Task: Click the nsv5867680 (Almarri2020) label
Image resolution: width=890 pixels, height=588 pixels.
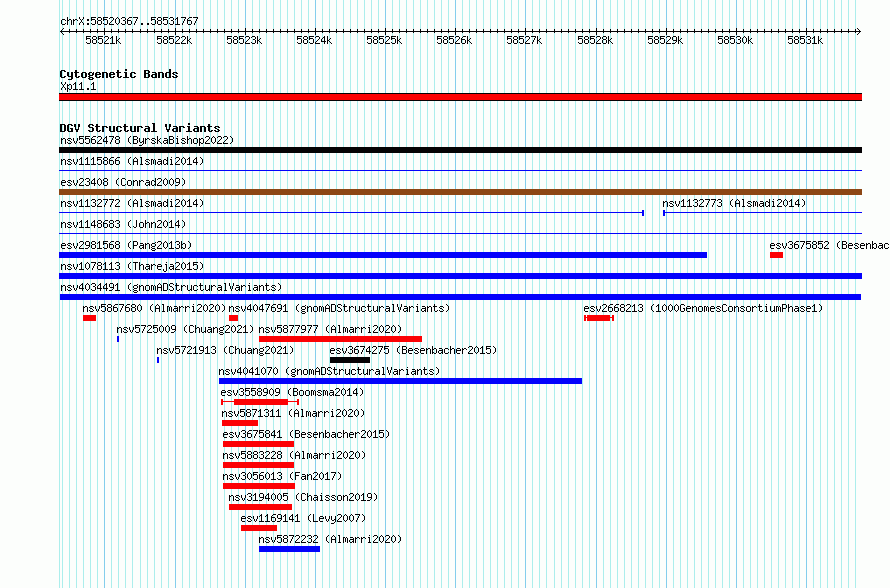Action: (x=154, y=308)
